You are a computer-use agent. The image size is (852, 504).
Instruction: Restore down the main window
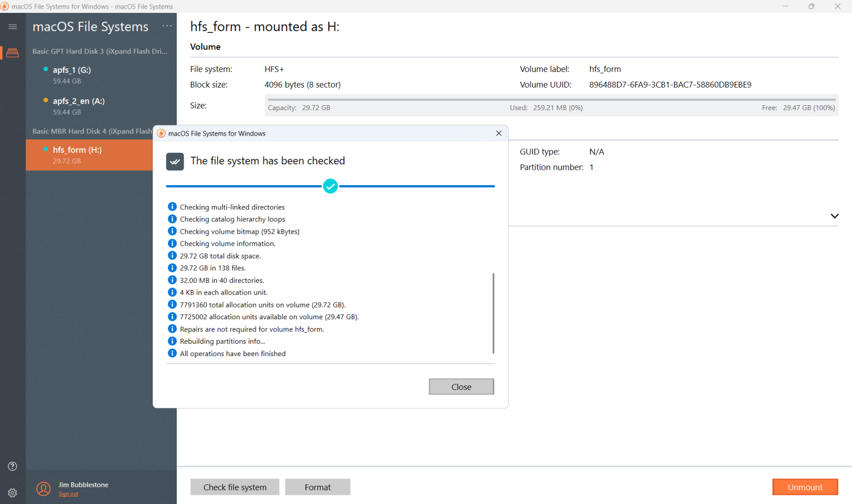click(x=811, y=6)
